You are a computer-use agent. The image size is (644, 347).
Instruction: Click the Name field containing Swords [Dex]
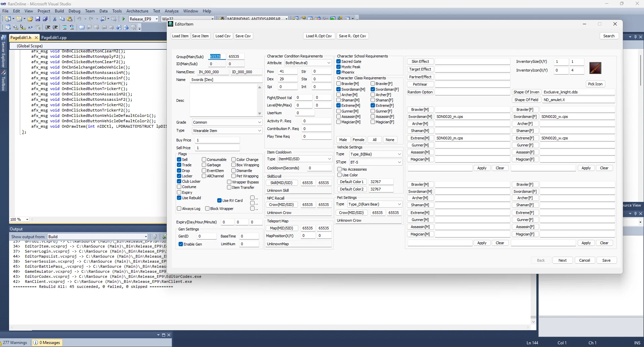226,80
